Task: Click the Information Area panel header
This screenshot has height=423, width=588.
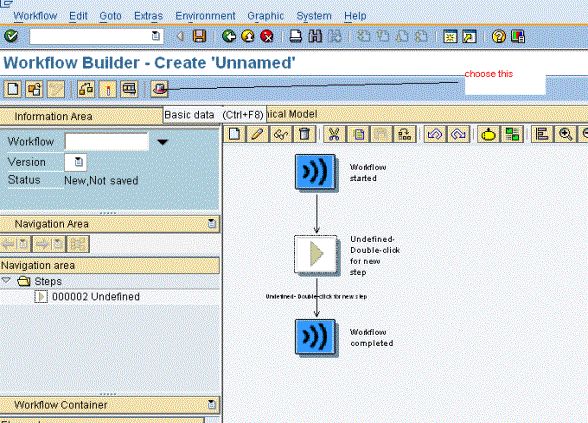Action: pos(81,116)
